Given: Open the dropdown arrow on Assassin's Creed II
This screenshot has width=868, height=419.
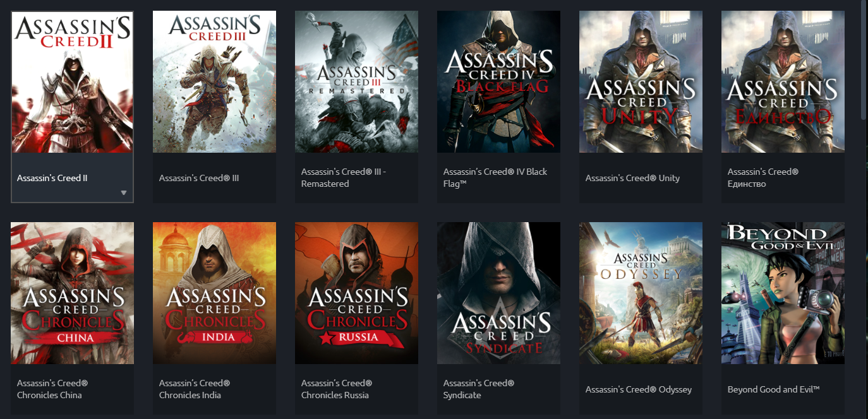Looking at the screenshot, I should coord(124,193).
